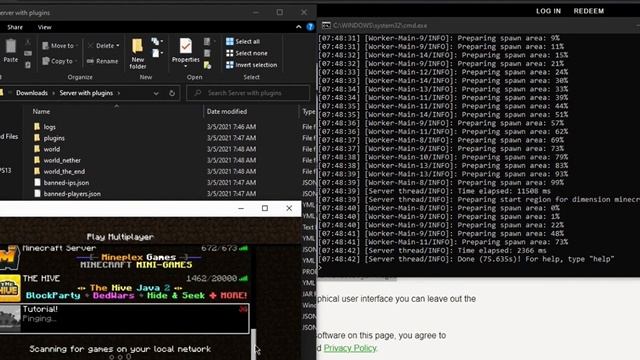
Task: Click the Cut scissors icon beside Paste
Action: coord(28,42)
